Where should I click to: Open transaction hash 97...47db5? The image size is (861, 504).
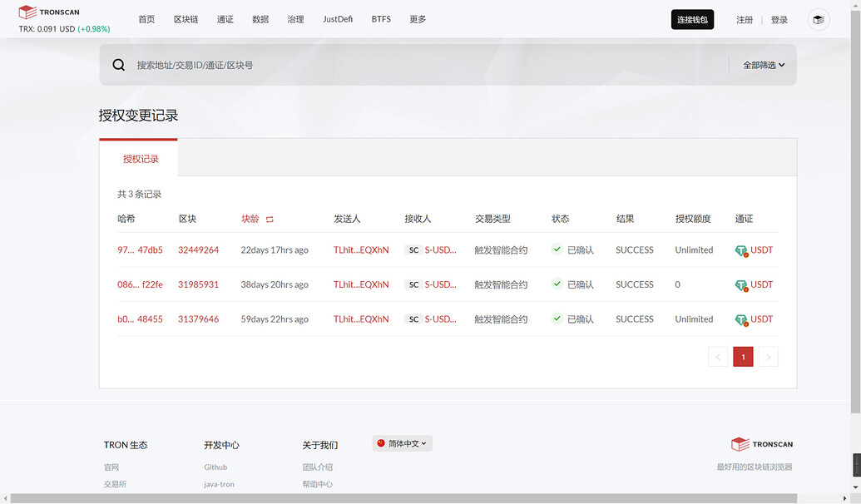point(141,250)
